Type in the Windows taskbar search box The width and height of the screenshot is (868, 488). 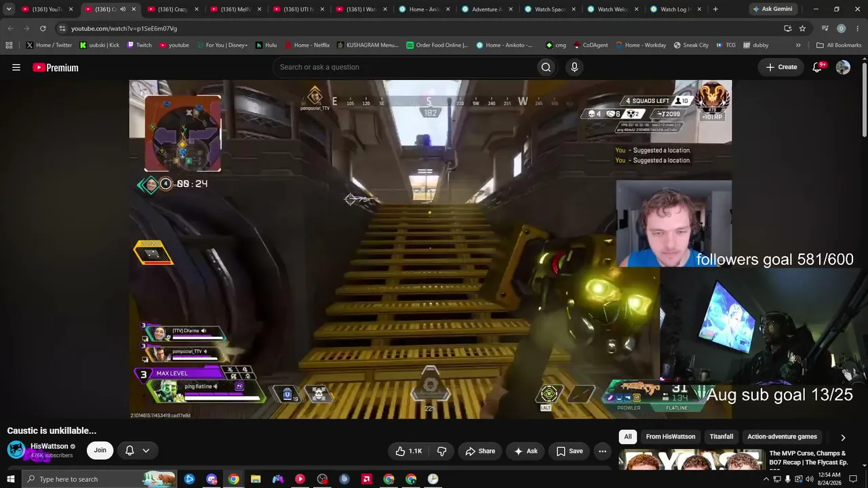coord(98,479)
